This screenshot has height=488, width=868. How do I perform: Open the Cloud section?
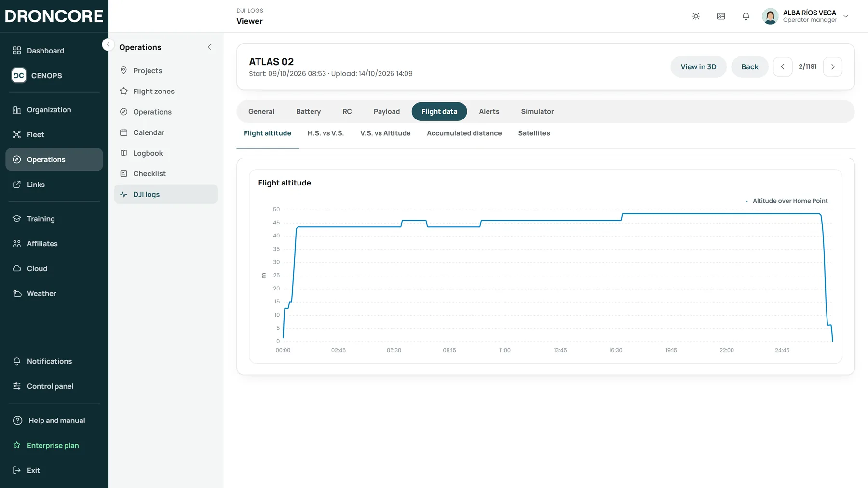tap(54, 269)
